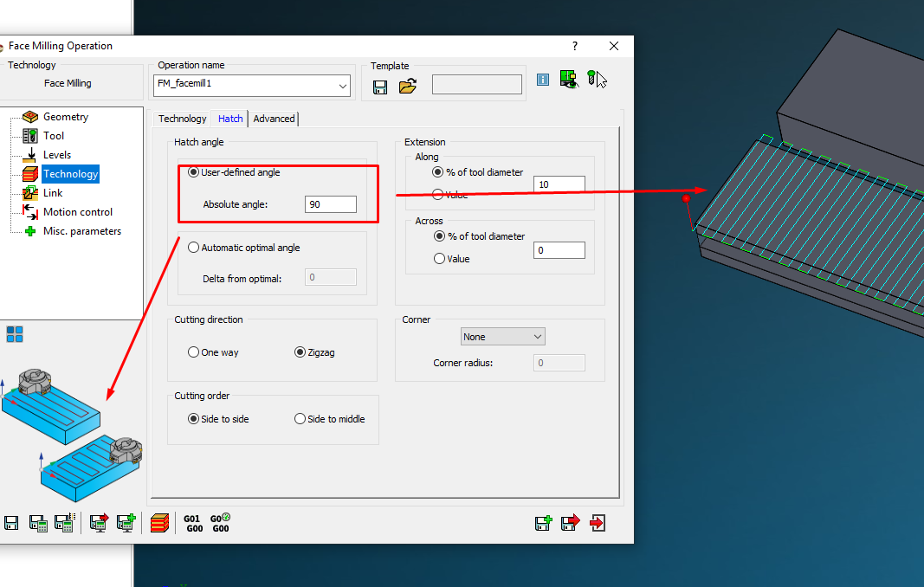Viewport: 924px width, 587px height.
Task: Open the first Technology tab
Action: [x=182, y=119]
